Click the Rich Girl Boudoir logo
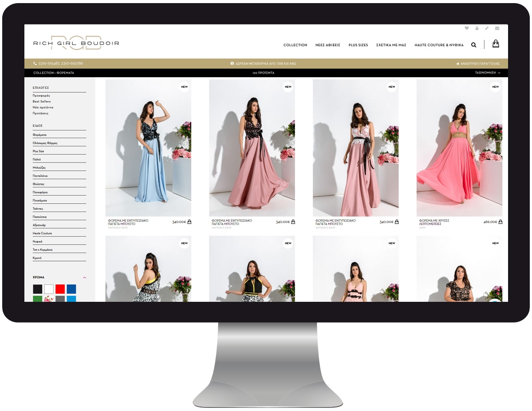 76,43
